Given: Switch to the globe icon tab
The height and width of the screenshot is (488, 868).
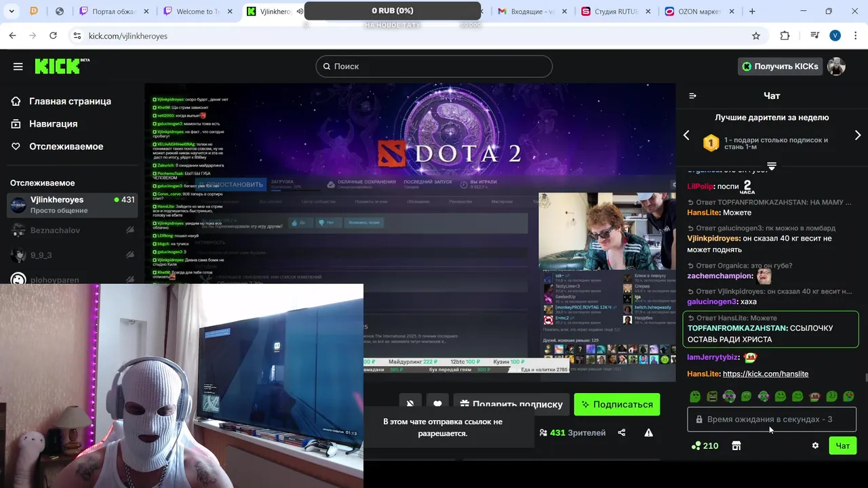Looking at the screenshot, I should click(x=60, y=12).
